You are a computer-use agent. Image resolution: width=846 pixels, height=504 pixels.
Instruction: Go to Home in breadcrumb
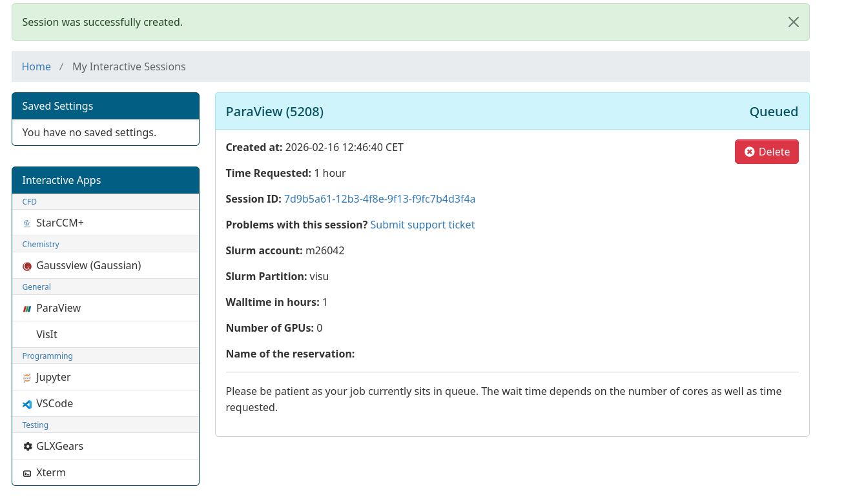[36, 66]
